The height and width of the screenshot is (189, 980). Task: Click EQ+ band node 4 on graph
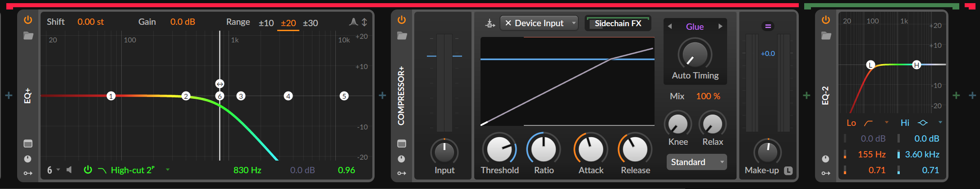288,96
